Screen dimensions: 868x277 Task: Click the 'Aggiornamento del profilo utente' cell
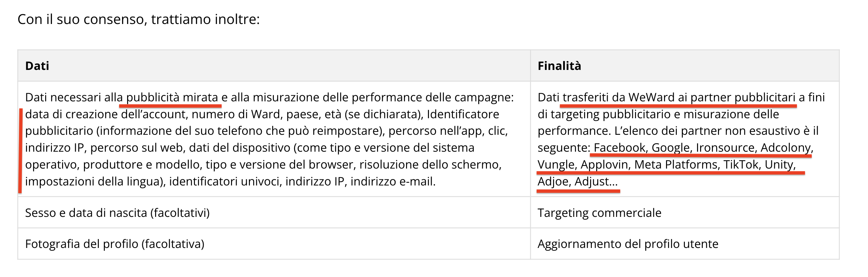[x=628, y=244]
